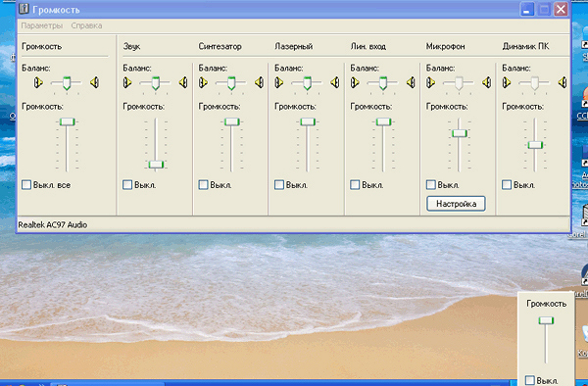Click the Микрофон column heading
Image resolution: width=588 pixels, height=386 pixels.
pos(445,46)
